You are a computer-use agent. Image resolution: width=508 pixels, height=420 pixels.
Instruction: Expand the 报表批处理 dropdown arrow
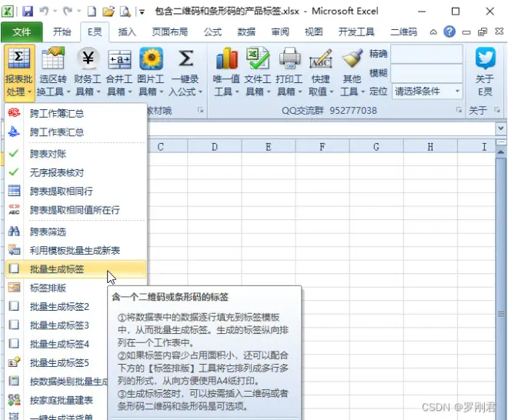(29, 92)
